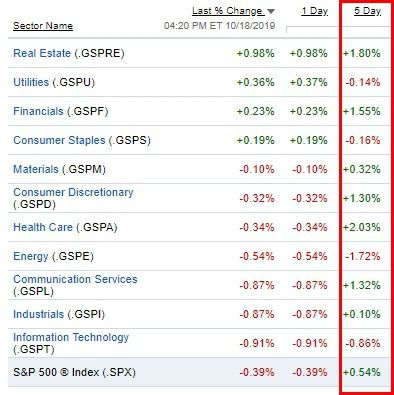Open Health Care sector link
Screen dimensions: 394x395
tap(43, 227)
